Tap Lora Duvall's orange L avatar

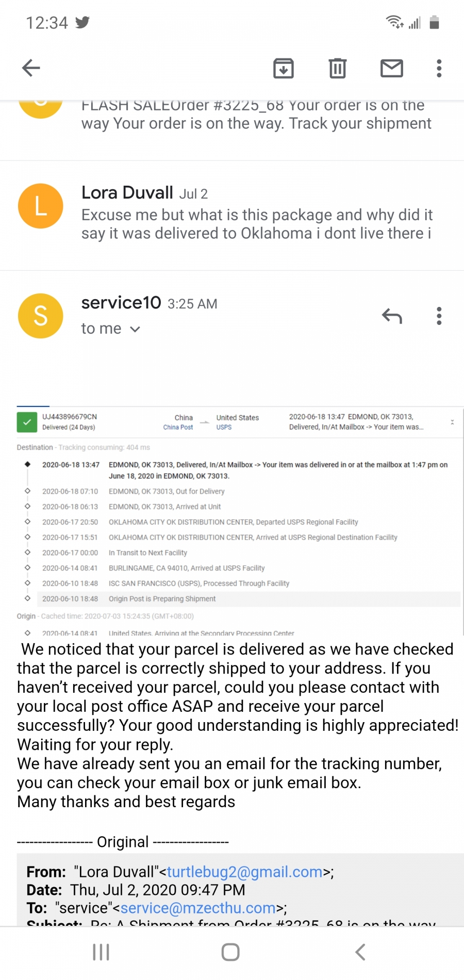click(41, 206)
